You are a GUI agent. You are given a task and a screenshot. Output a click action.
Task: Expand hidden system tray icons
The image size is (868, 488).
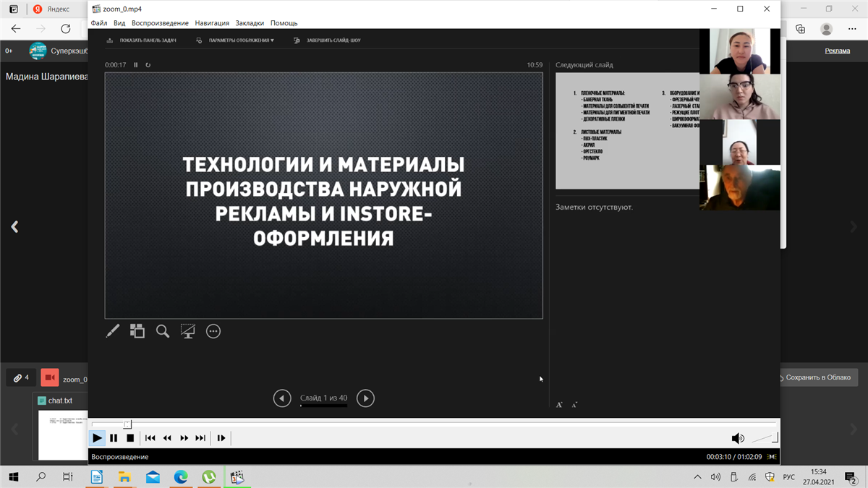[x=697, y=477]
